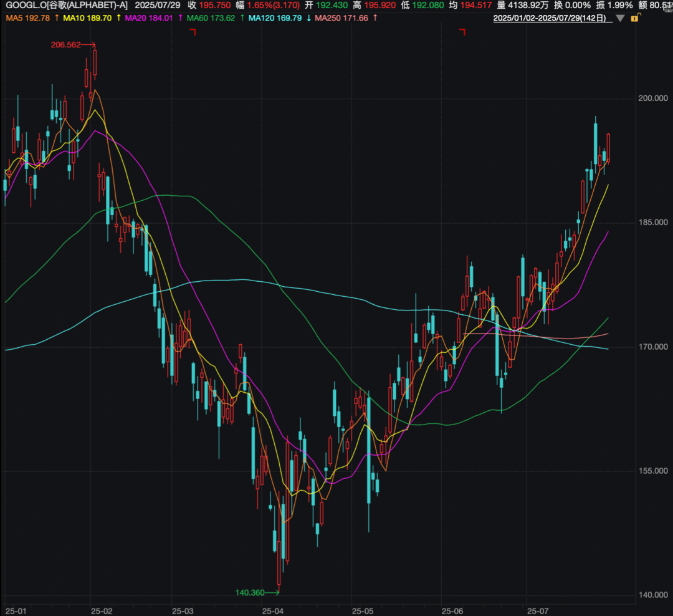Toggle the yellow padlock icon
Viewport: 673px width, 616px height.
click(x=635, y=17)
